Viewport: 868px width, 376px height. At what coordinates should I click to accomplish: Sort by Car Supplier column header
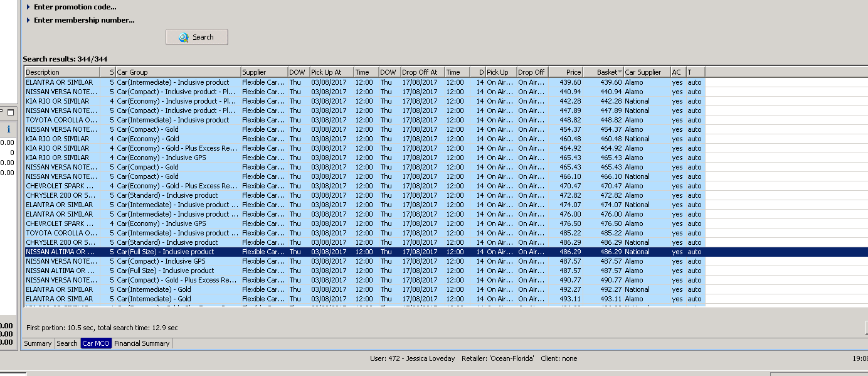pos(647,72)
